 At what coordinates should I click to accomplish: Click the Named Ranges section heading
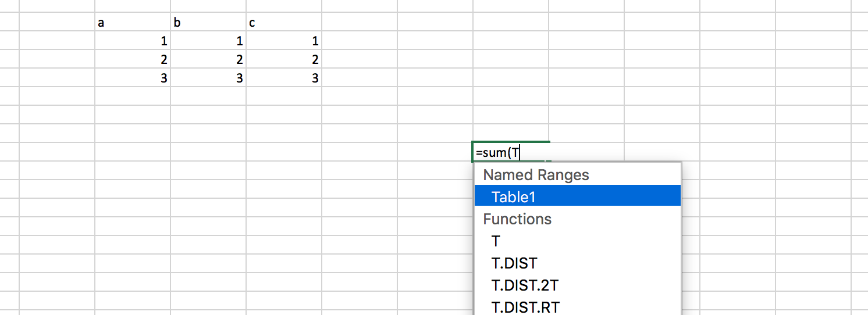(536, 175)
